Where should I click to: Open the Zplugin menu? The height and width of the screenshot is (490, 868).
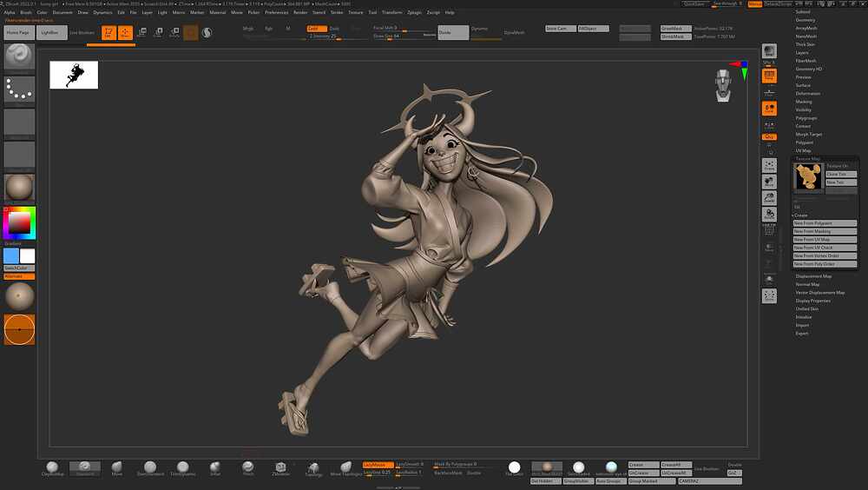[x=414, y=12]
